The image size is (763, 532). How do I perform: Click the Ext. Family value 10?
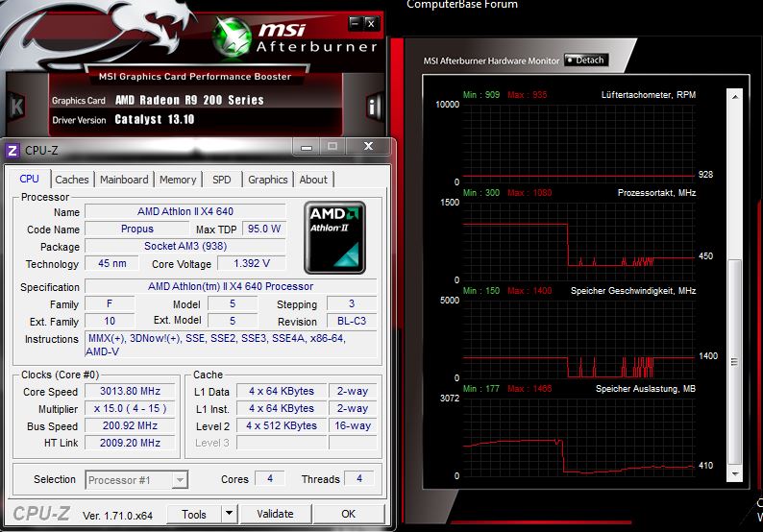click(x=110, y=321)
